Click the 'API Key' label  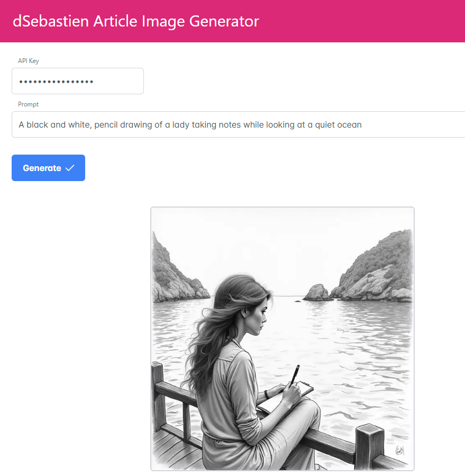[29, 61]
